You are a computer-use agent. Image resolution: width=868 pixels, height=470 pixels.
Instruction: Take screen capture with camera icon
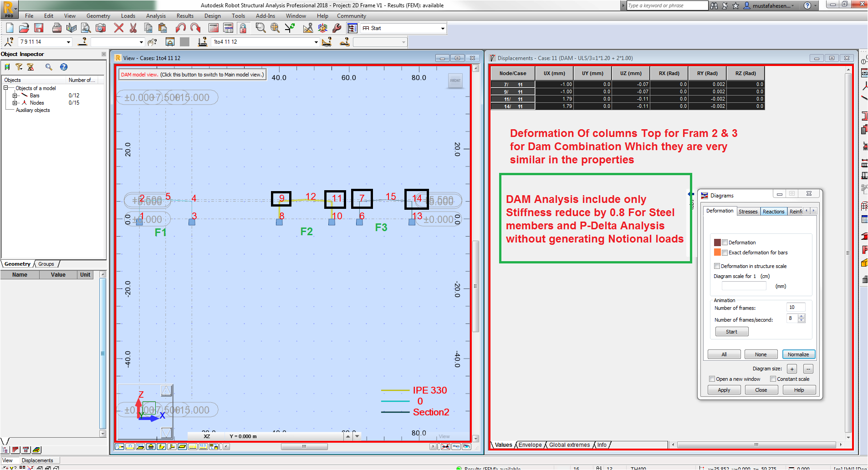pyautogui.click(x=101, y=28)
